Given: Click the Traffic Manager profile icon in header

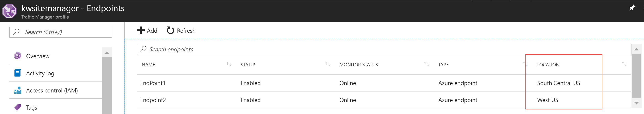Looking at the screenshot, I should click(x=9, y=11).
